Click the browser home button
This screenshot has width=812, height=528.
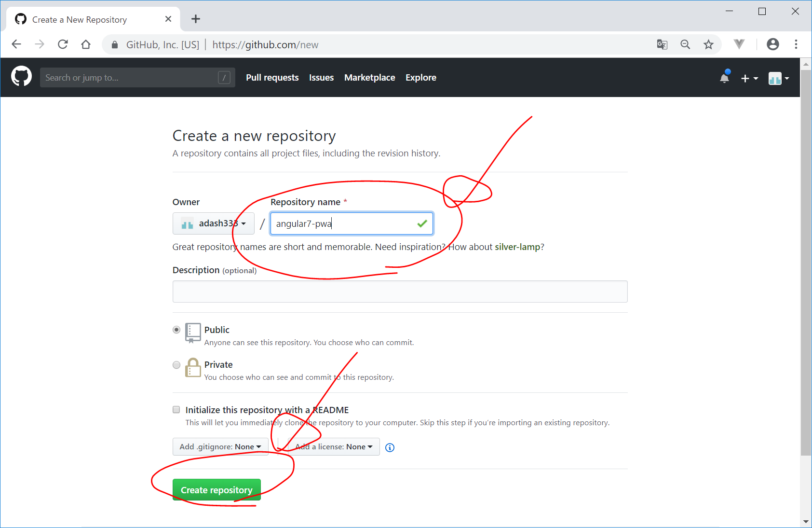pos(86,45)
